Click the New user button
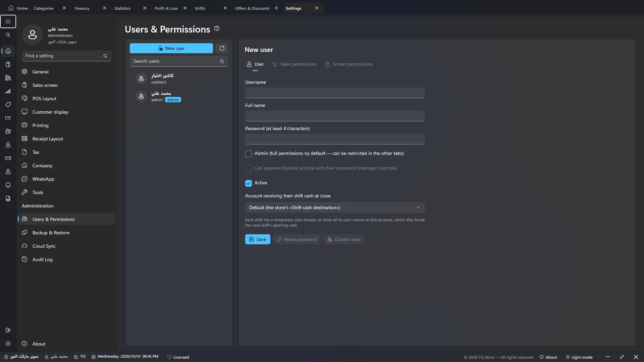 pyautogui.click(x=171, y=48)
